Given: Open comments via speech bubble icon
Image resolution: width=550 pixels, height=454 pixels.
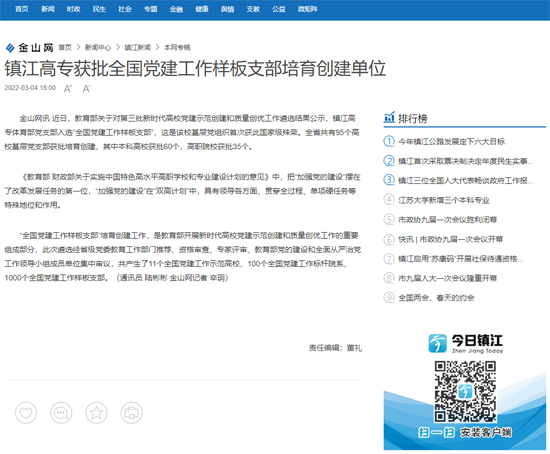Looking at the screenshot, I should [61, 413].
